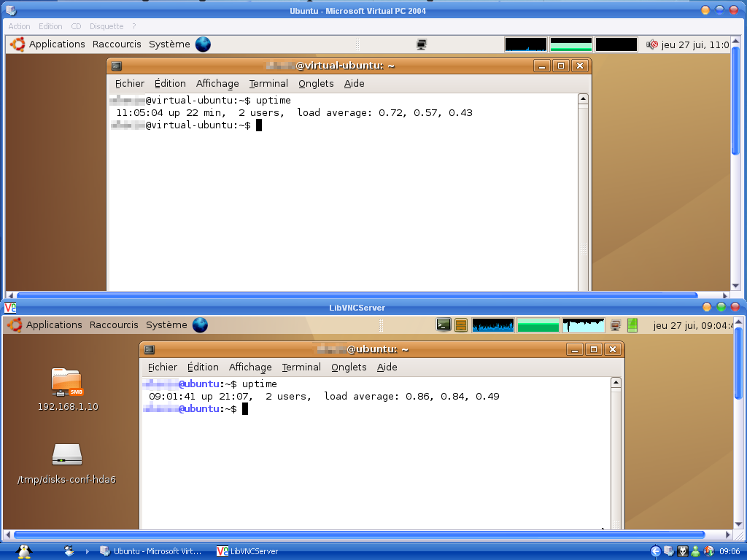The image size is (747, 560).
Task: Open the CPU usage graph in the Virtual PC Ubuntu panel
Action: pos(525,44)
